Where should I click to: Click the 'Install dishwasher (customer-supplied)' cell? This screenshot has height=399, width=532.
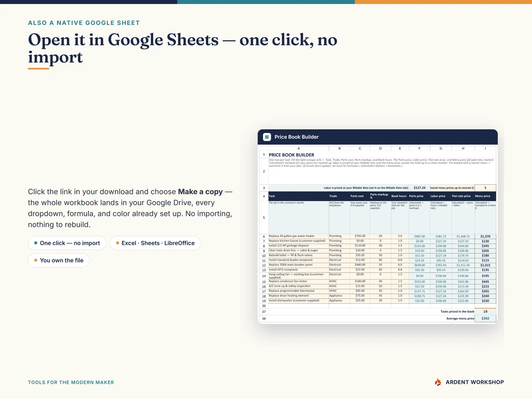pos(299,301)
